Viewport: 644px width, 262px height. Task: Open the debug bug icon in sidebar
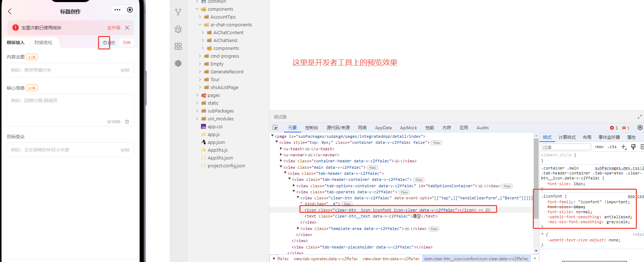coord(178,29)
